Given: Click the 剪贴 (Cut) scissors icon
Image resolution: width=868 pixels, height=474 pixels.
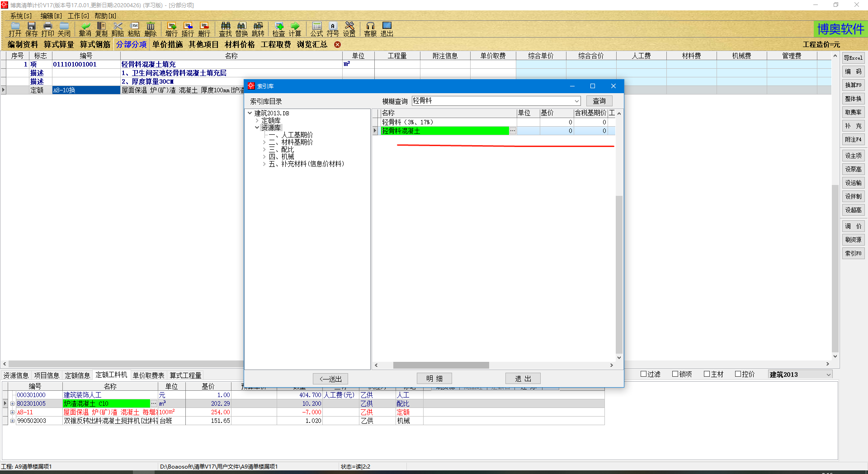Looking at the screenshot, I should [x=118, y=29].
